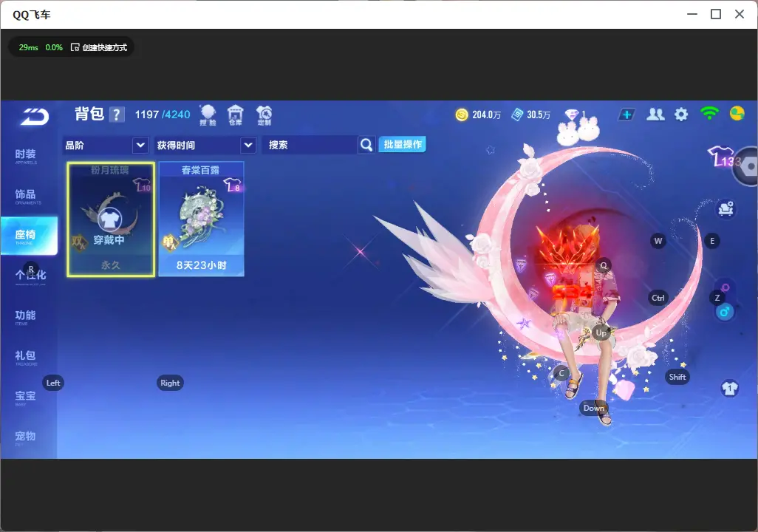Click the Q key overlay button

pos(604,265)
